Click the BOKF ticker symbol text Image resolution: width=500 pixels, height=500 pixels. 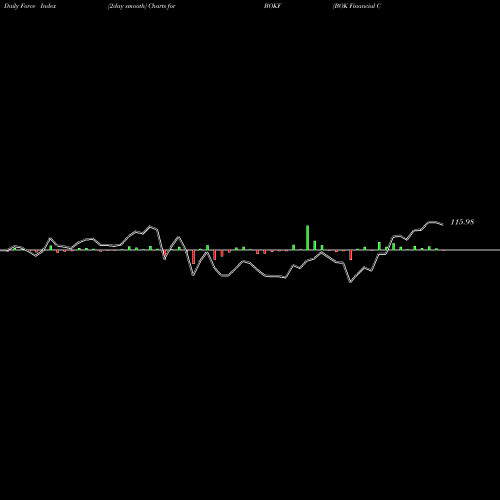pos(272,6)
